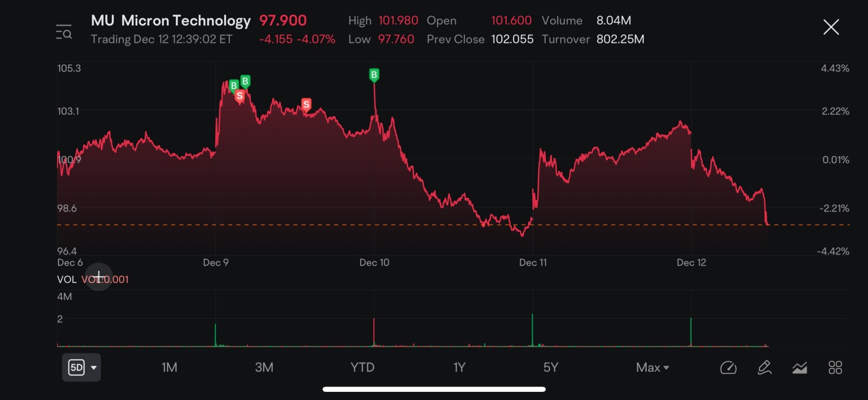Click the Turnover value 802.25M
The height and width of the screenshot is (400, 868).
click(620, 39)
